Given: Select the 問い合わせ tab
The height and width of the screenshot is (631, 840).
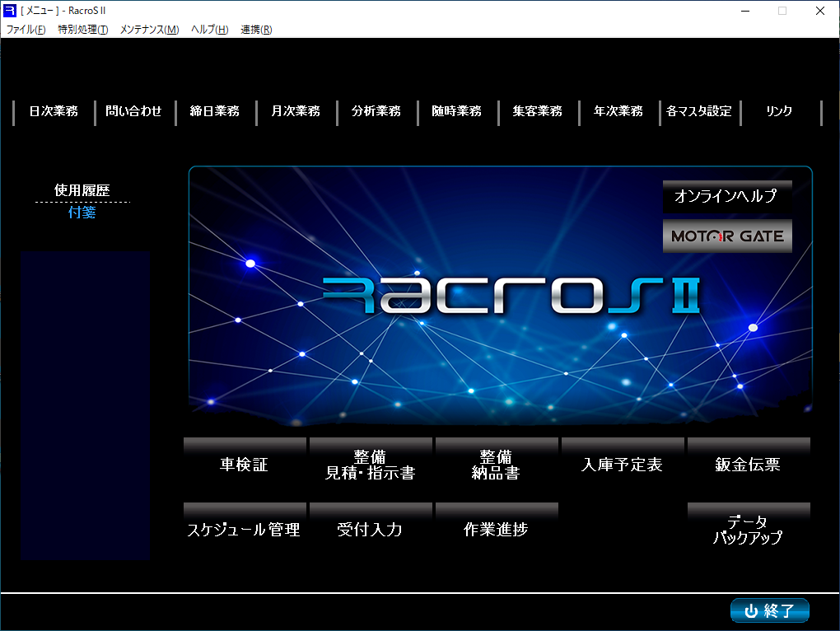Looking at the screenshot, I should 134,111.
